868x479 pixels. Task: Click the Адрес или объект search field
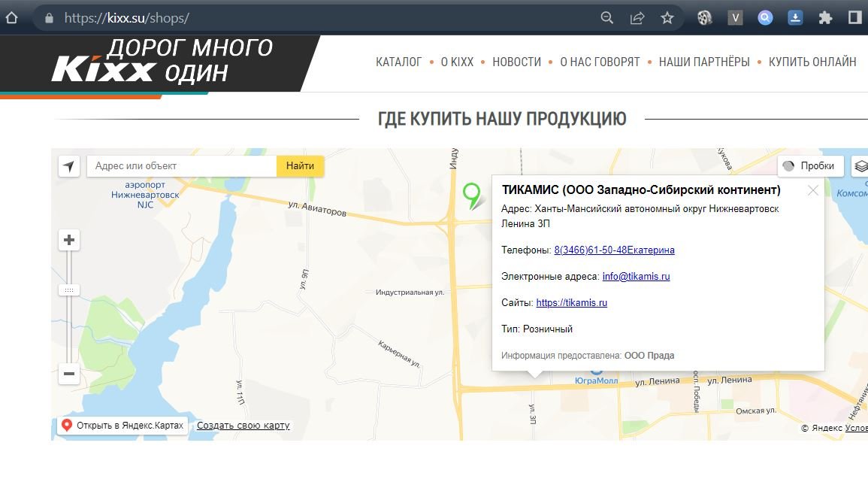pyautogui.click(x=182, y=166)
